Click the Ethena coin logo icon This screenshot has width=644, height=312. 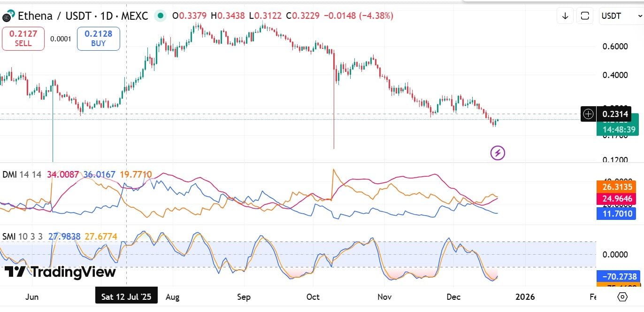[x=6, y=16]
